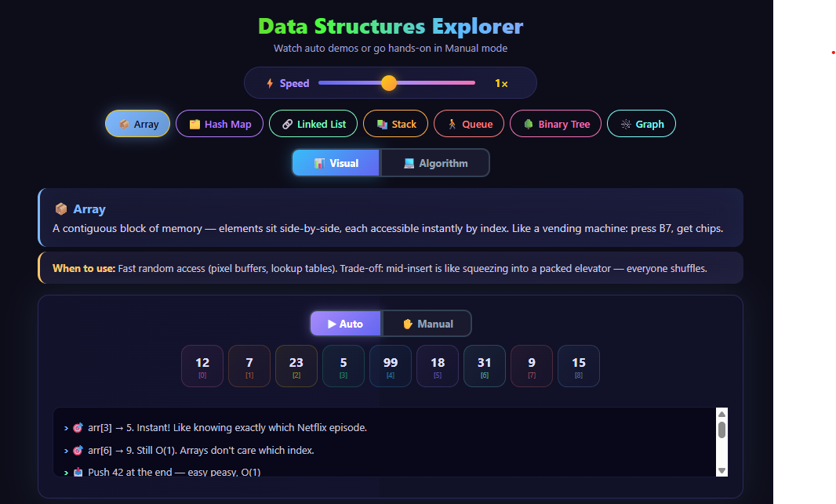Activate the Visual view toggle

tap(336, 162)
